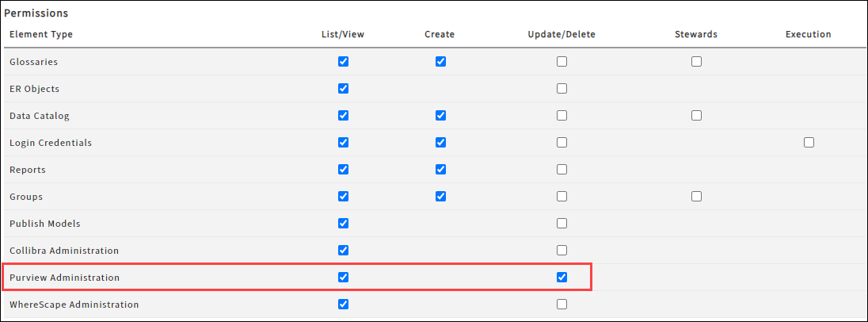Select the Purview Administration row label
This screenshot has width=868, height=322.
click(64, 278)
